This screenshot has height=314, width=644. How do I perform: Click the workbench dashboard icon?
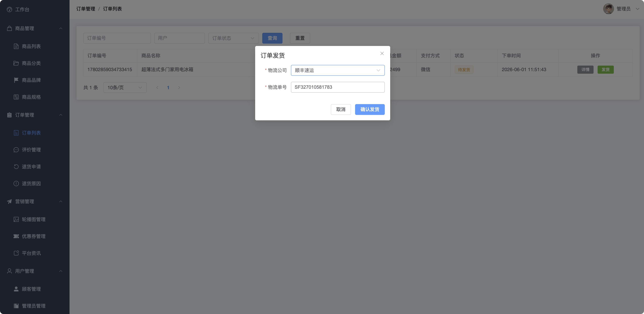(x=9, y=9)
